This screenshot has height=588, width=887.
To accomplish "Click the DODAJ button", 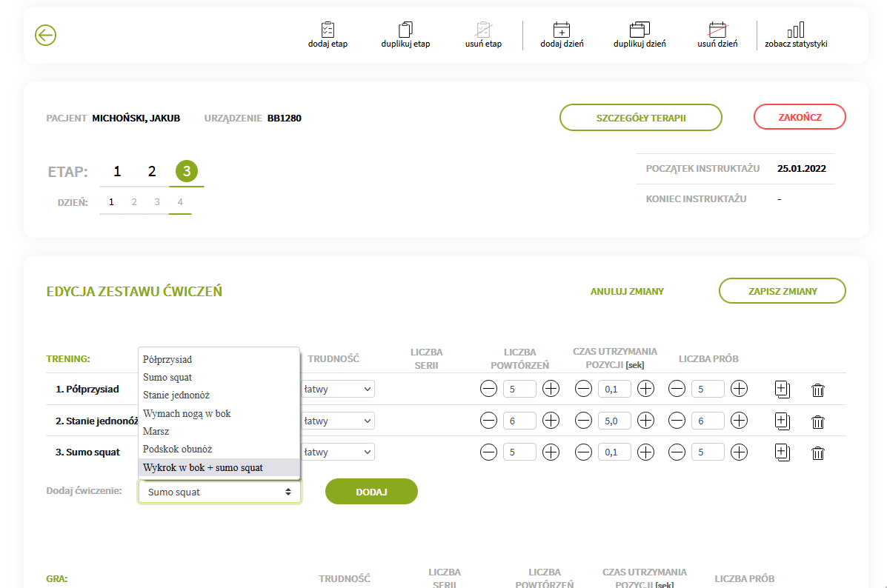I will click(371, 492).
